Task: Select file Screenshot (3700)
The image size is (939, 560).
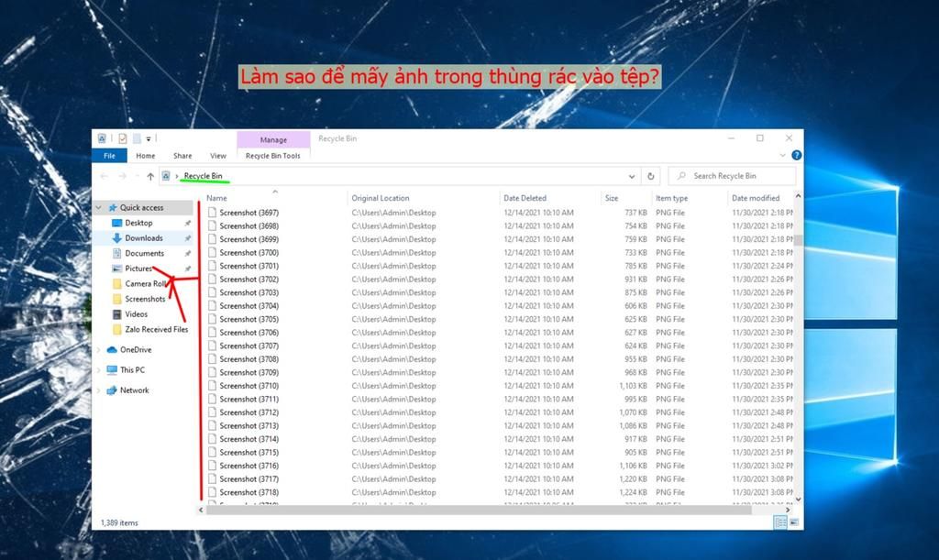Action: coord(249,252)
